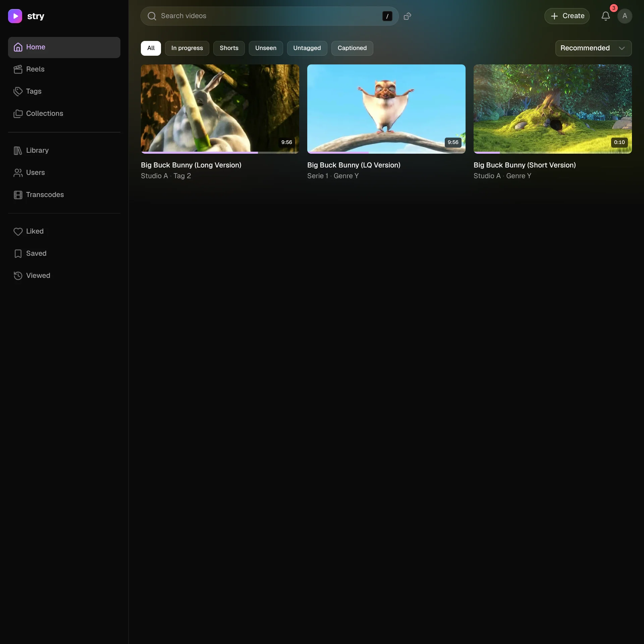Click the Tag 2 link
644x644 pixels.
tap(182, 176)
